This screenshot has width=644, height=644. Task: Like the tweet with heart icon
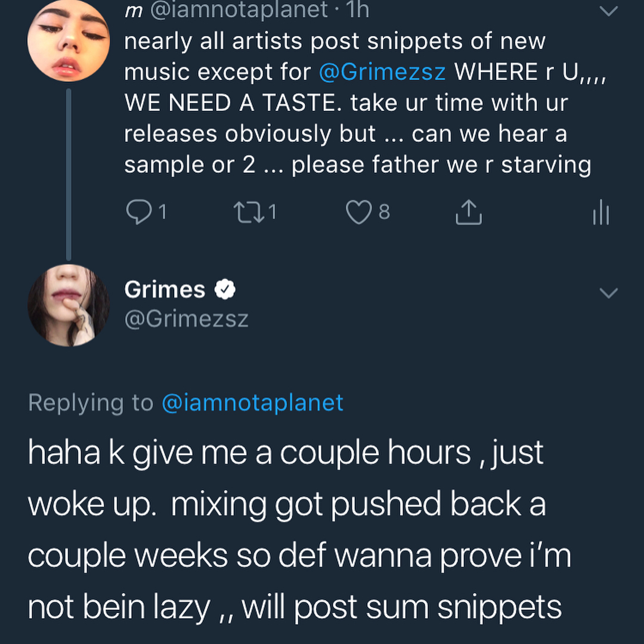(x=359, y=212)
